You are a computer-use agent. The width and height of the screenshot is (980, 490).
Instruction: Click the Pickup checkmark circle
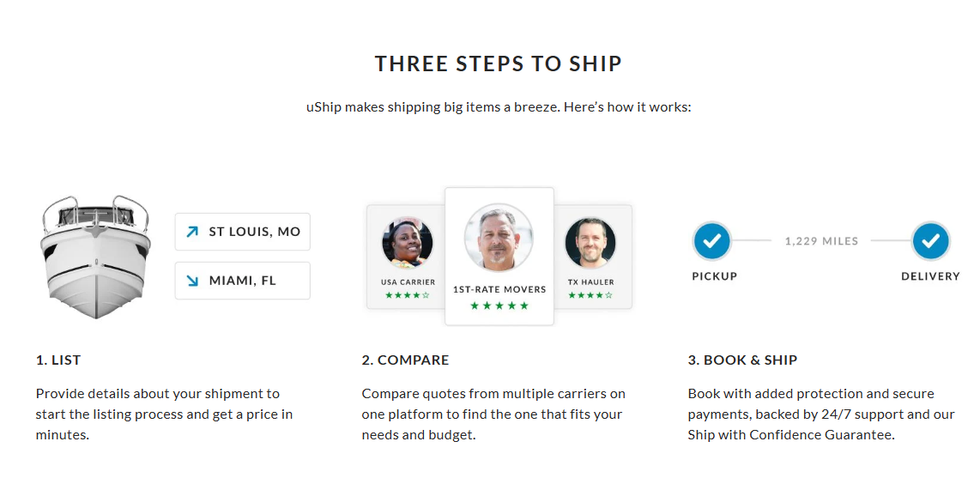712,240
